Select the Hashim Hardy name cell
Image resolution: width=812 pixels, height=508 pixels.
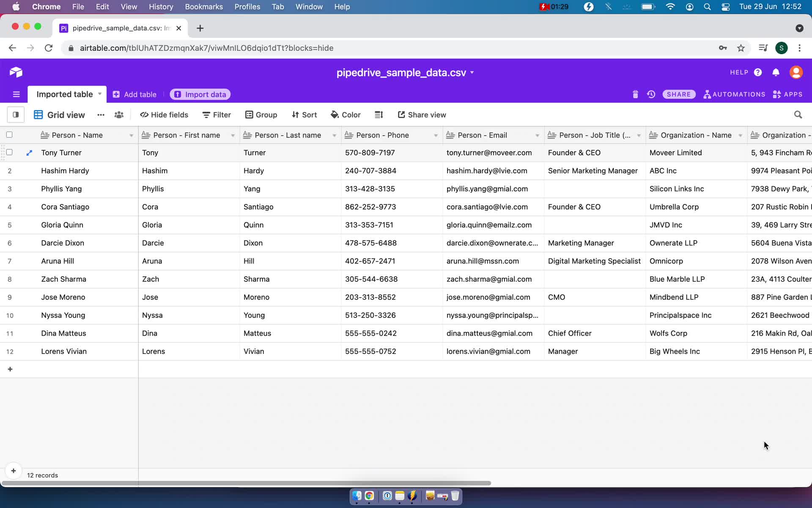88,171
